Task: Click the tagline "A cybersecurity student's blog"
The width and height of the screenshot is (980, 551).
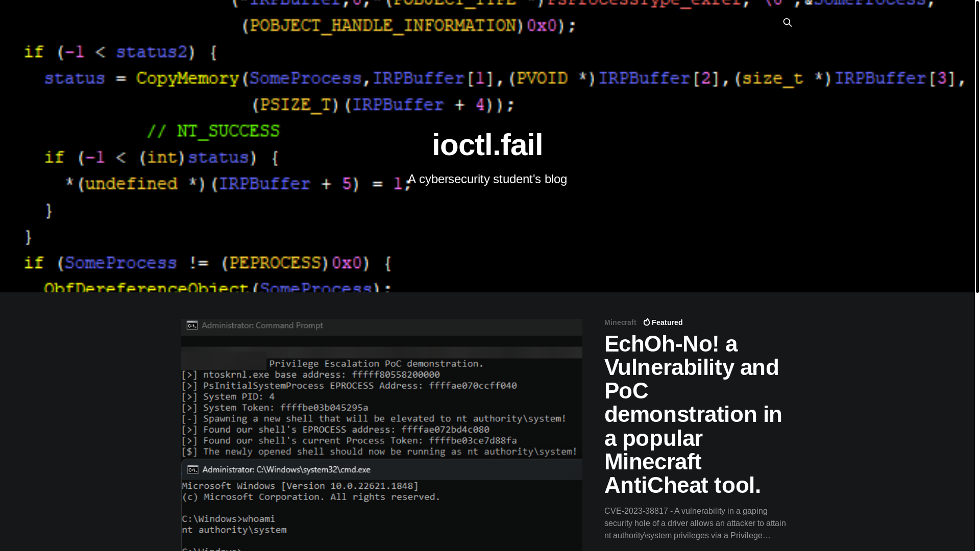Action: coord(487,179)
